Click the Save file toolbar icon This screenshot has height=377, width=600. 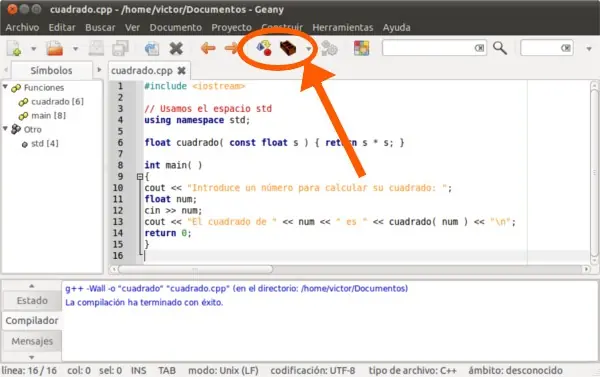[96, 49]
